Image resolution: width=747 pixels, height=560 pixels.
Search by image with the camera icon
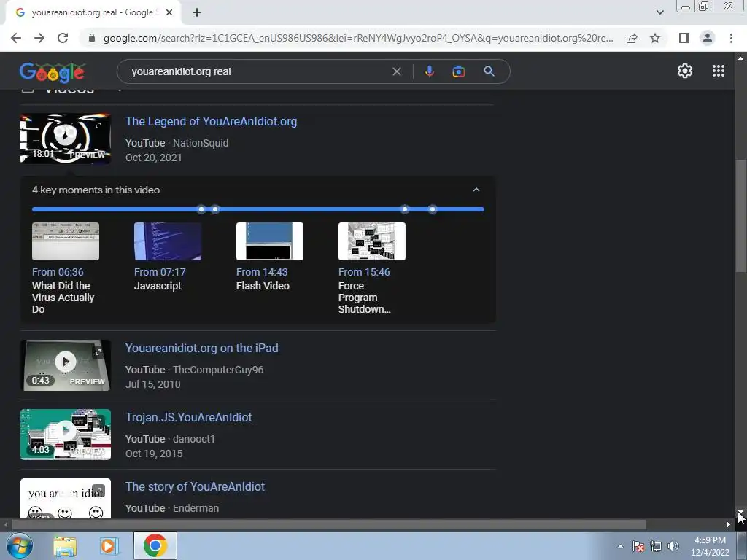[x=458, y=71]
